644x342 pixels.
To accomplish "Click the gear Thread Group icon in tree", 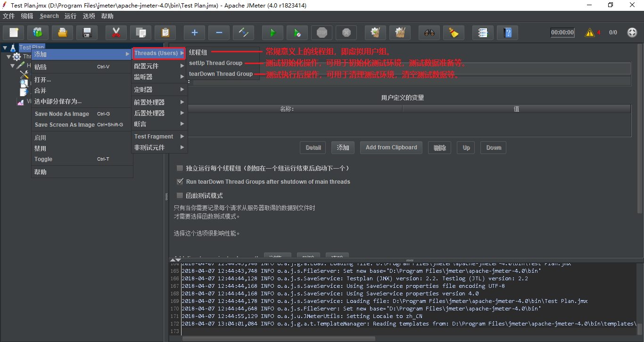I will click(17, 57).
